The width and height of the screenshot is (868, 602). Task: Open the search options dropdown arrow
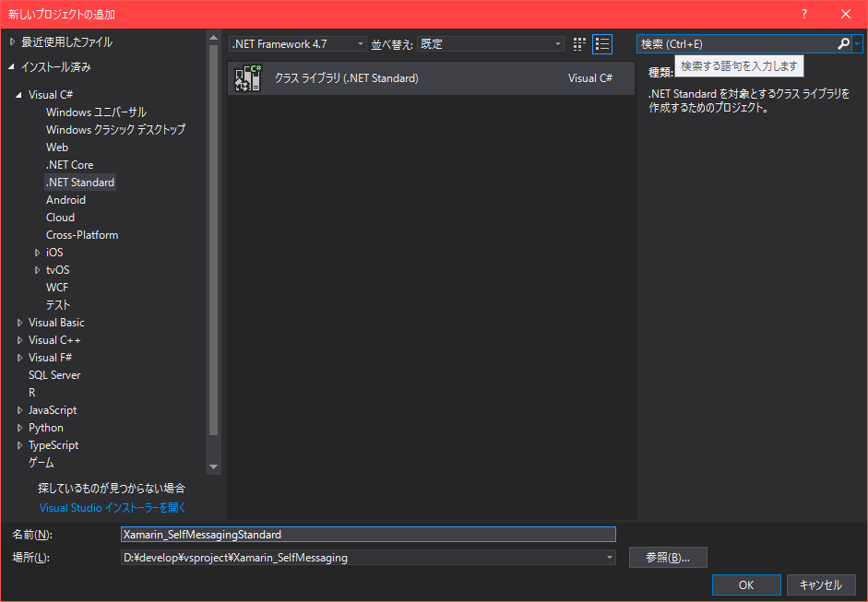coord(857,43)
